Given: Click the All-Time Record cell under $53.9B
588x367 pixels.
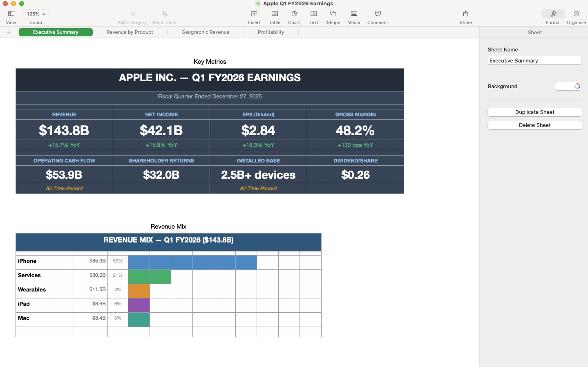Looking at the screenshot, I should [64, 189].
